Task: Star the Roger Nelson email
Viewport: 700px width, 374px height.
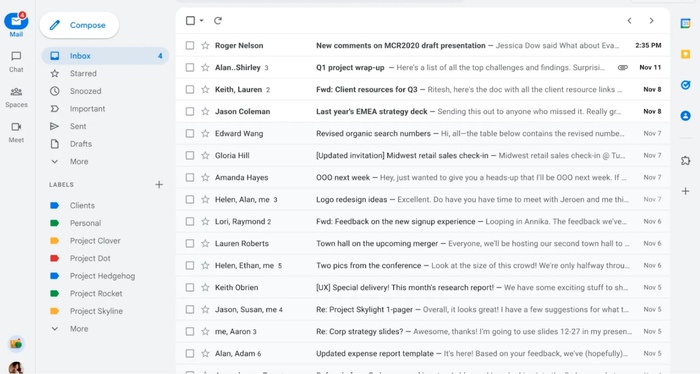Action: 205,45
